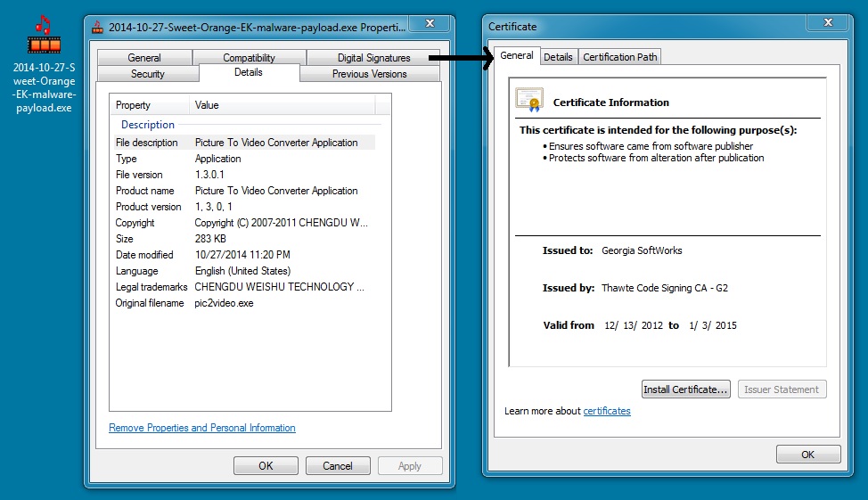Select the Type row showing Application
868x500 pixels.
tap(244, 159)
